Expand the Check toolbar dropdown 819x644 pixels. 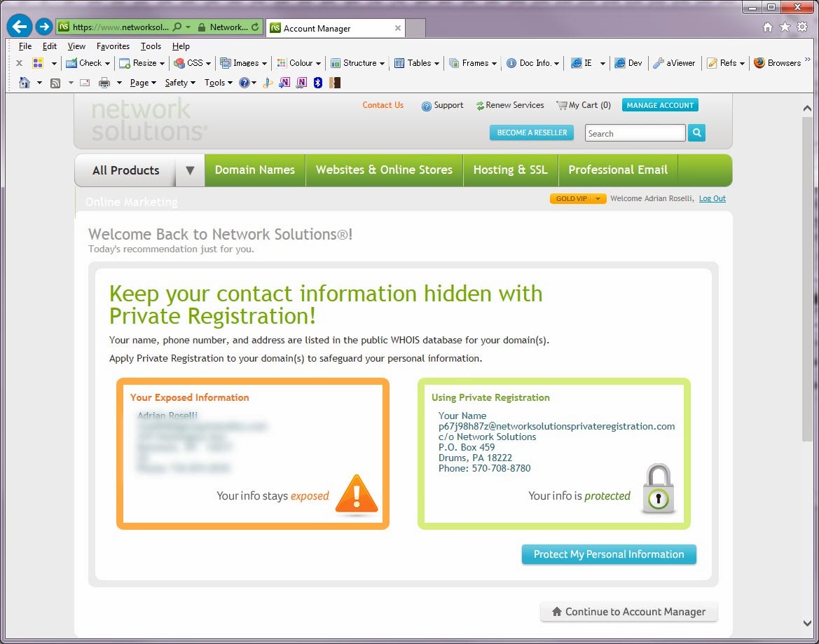(x=108, y=63)
